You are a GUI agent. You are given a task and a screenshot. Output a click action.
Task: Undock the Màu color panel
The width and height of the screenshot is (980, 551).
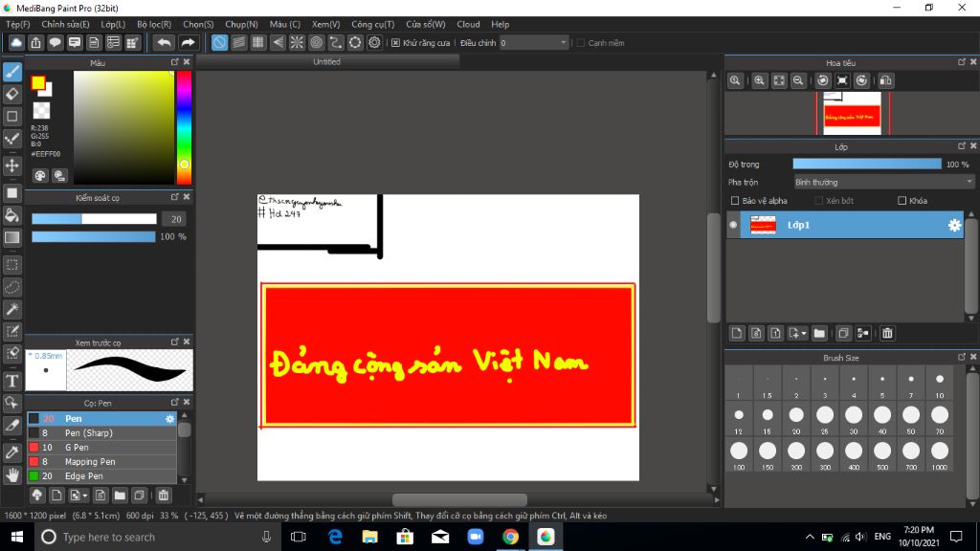pos(174,62)
